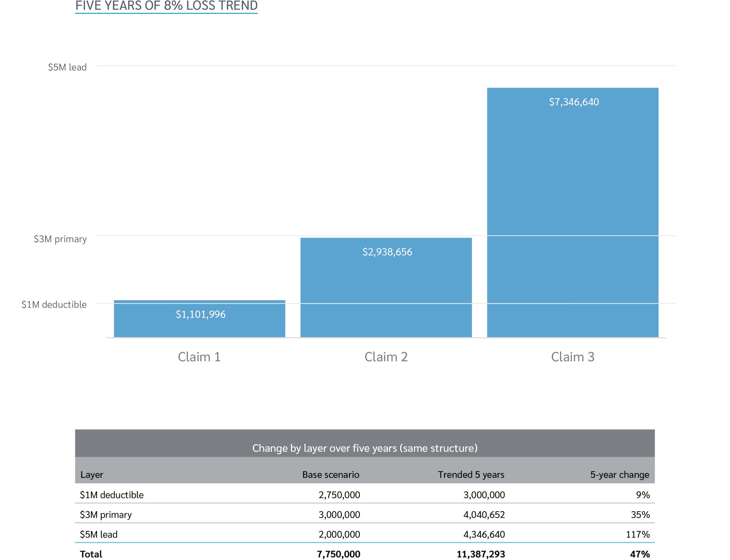Click the $2,938,656 bar value label

click(x=387, y=252)
